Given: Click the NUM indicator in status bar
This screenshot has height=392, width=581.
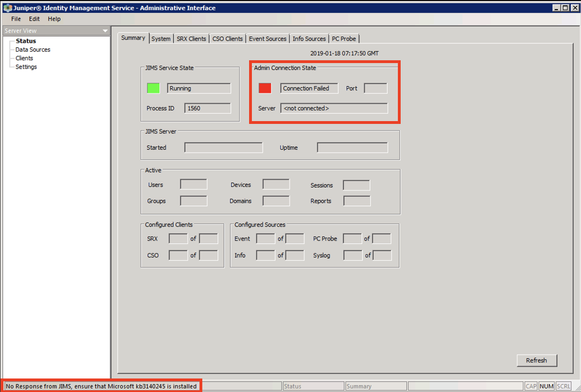Looking at the screenshot, I should (547, 386).
